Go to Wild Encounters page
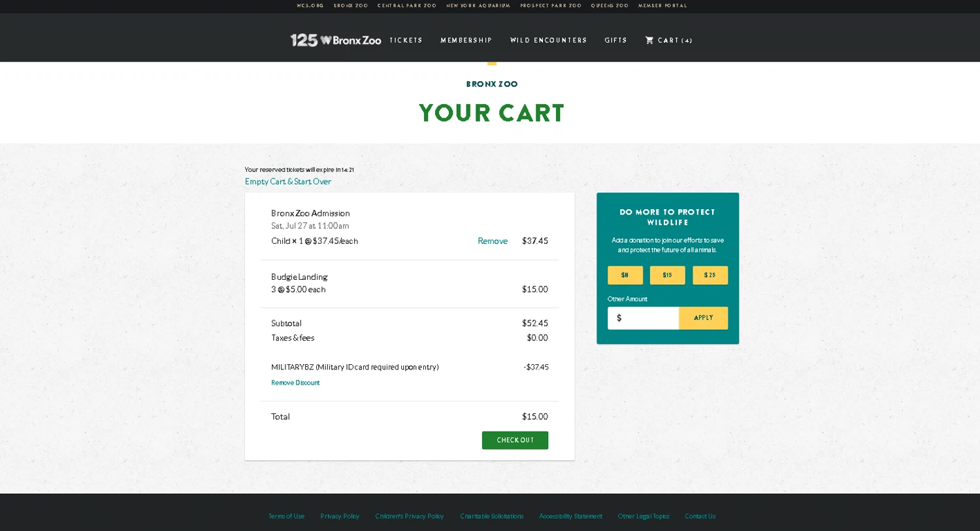Image resolution: width=980 pixels, height=531 pixels. click(x=549, y=41)
